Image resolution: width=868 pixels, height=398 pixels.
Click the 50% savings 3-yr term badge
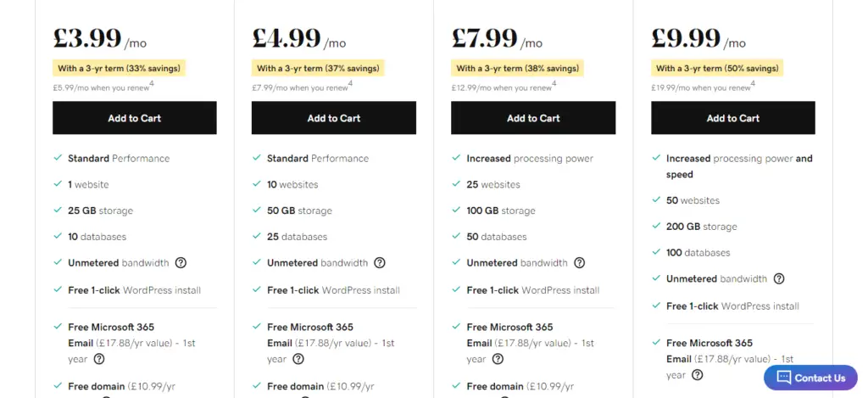pos(717,68)
